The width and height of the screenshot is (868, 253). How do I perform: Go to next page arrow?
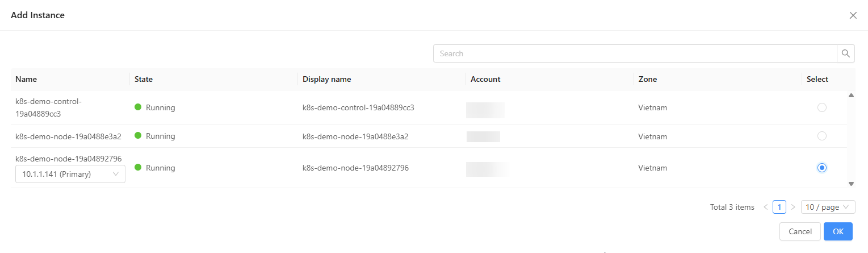coord(793,207)
